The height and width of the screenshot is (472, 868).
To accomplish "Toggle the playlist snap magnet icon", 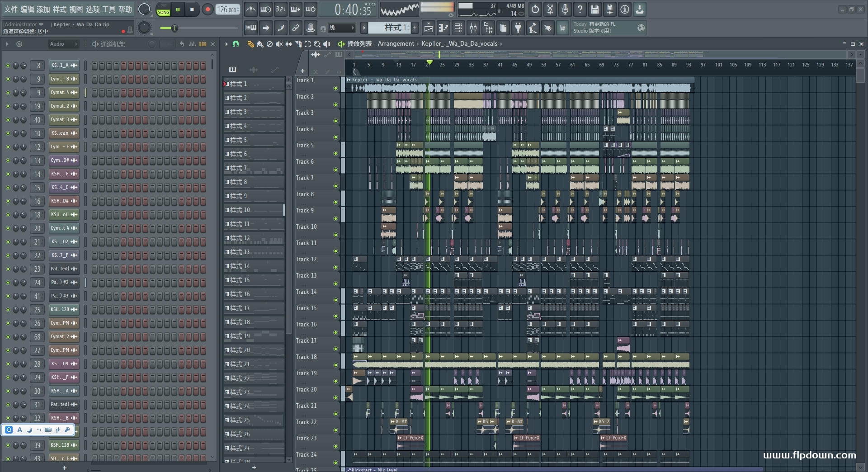I will pyautogui.click(x=236, y=44).
